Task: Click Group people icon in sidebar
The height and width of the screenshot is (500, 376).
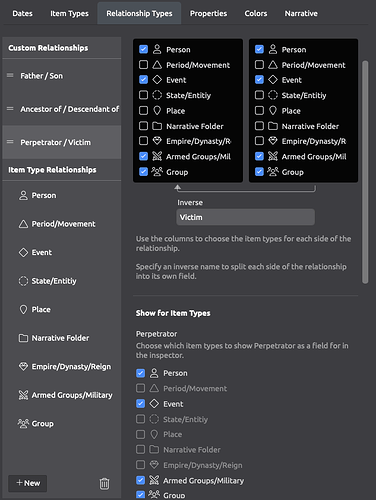Action: click(23, 424)
